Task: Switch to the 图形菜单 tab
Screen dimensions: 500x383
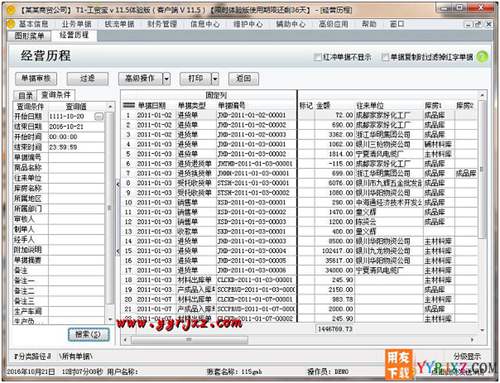Action: click(29, 36)
